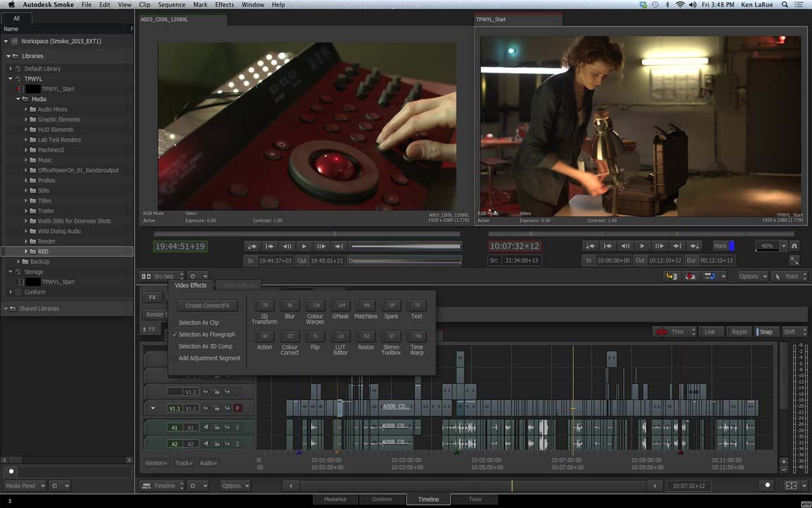This screenshot has height=508, width=812.
Task: Step forward one frame in record viewer
Action: click(x=659, y=246)
